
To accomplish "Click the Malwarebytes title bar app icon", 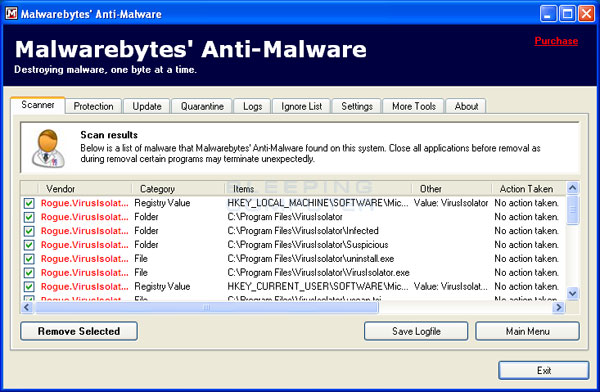I will point(11,14).
